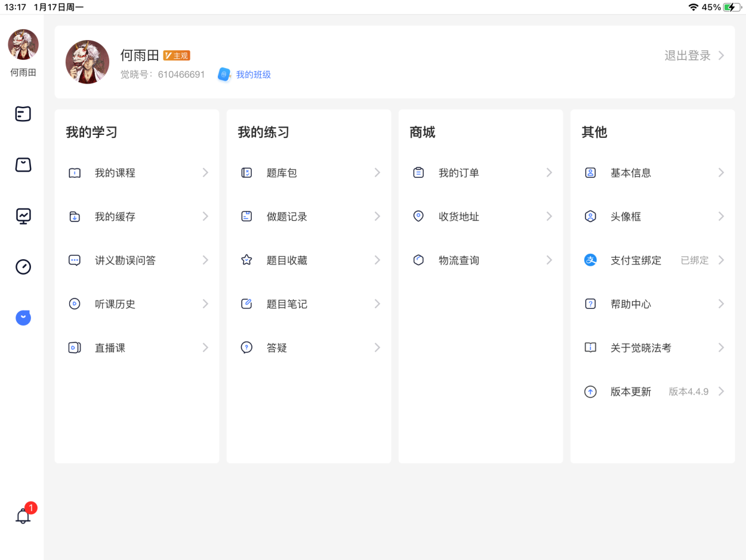Image resolution: width=746 pixels, height=560 pixels.
Task: Click the 讲义勘误问答 chat bubble icon
Action: click(75, 260)
